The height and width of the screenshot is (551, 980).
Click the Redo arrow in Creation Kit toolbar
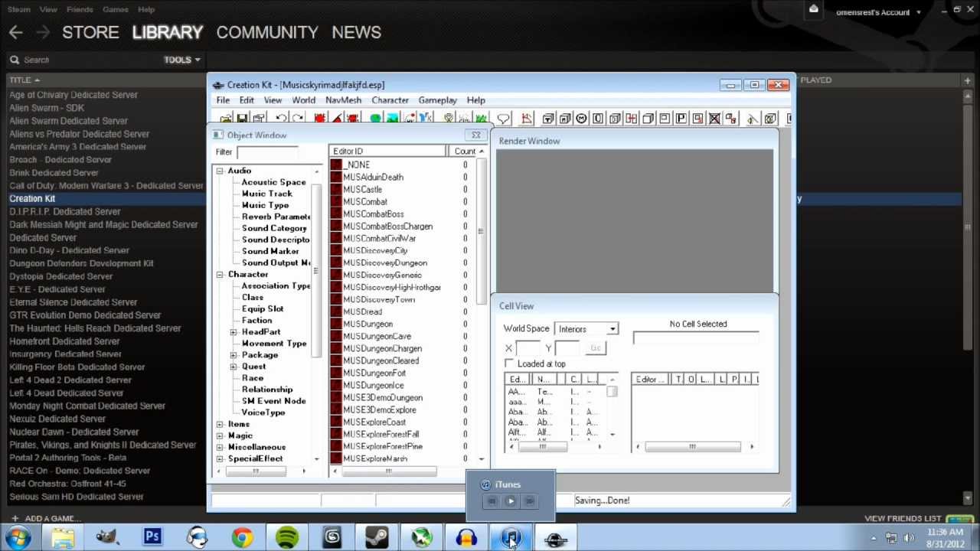298,119
